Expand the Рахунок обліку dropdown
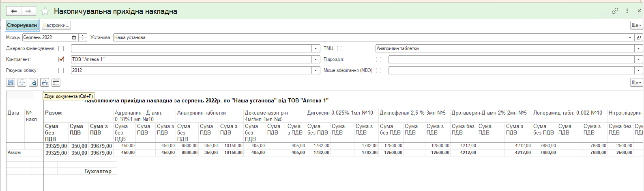Image resolution: width=644 pixels, height=191 pixels. 316,70
